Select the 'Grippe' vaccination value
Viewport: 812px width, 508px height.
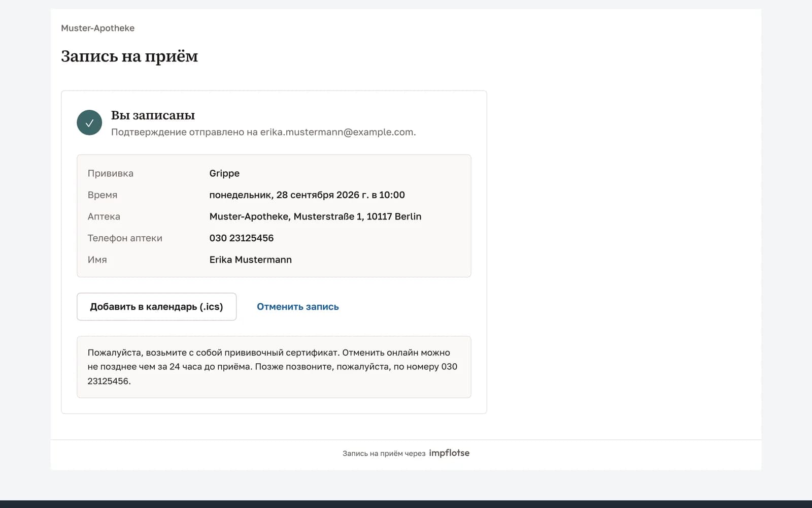tap(224, 173)
